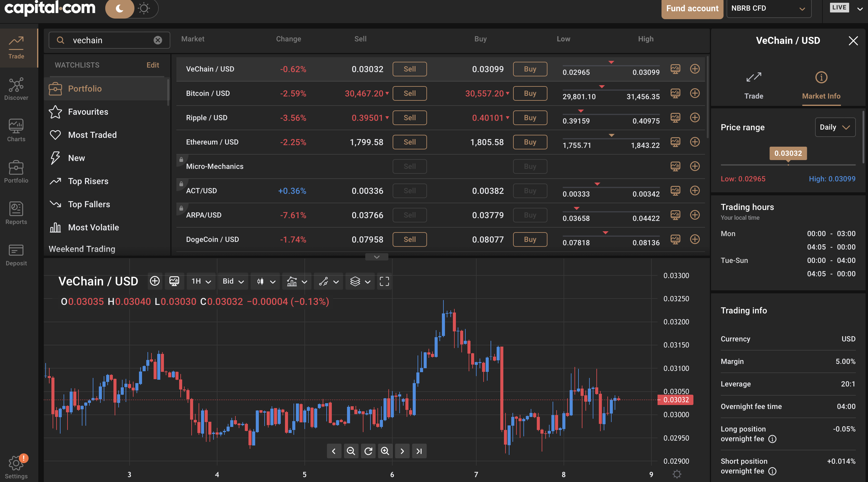Add DogeCoin / USD to watchlist
Image resolution: width=868 pixels, height=482 pixels.
tap(695, 239)
